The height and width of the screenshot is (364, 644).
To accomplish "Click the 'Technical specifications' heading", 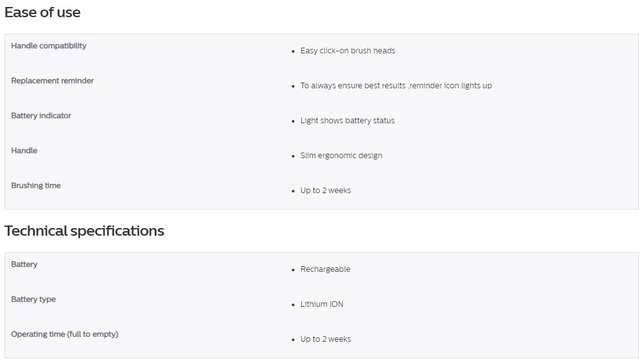I will pyautogui.click(x=84, y=231).
